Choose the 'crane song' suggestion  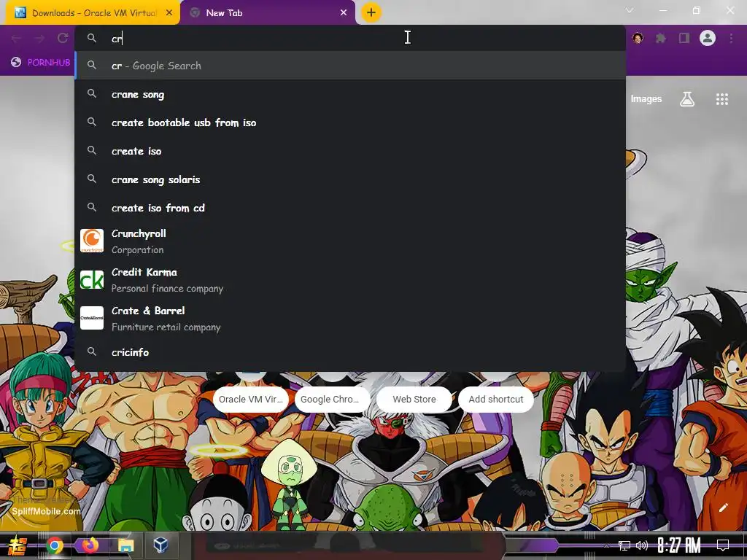coord(350,94)
